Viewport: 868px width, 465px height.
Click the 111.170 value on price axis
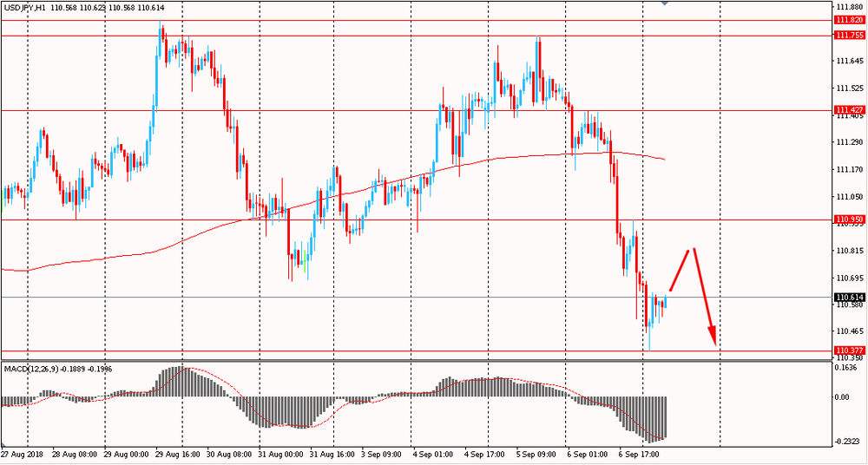point(851,169)
